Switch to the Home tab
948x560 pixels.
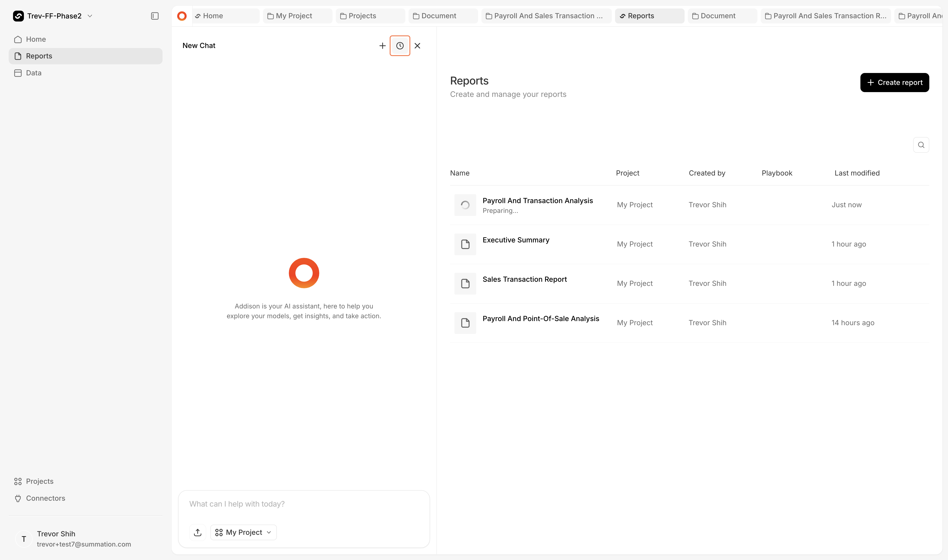pos(226,16)
